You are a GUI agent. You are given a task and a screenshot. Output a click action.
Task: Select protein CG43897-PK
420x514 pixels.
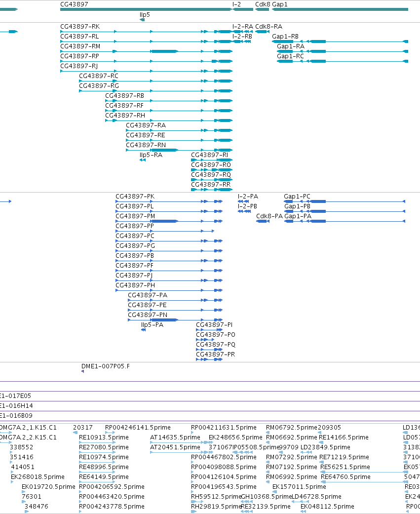169,201
